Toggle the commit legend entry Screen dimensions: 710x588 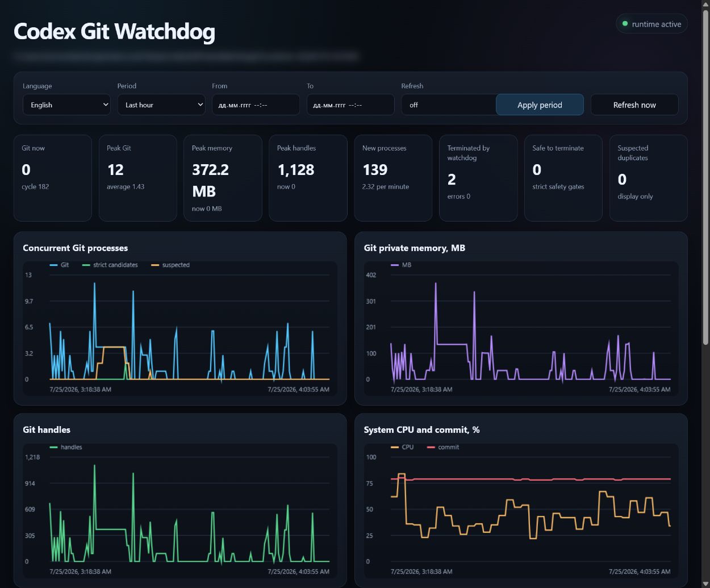(x=443, y=447)
